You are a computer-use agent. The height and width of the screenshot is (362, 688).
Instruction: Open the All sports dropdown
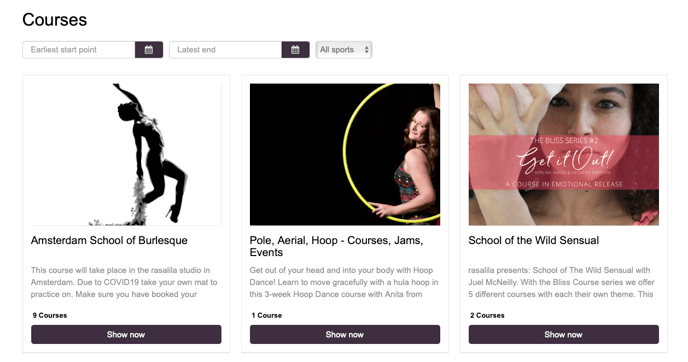344,50
